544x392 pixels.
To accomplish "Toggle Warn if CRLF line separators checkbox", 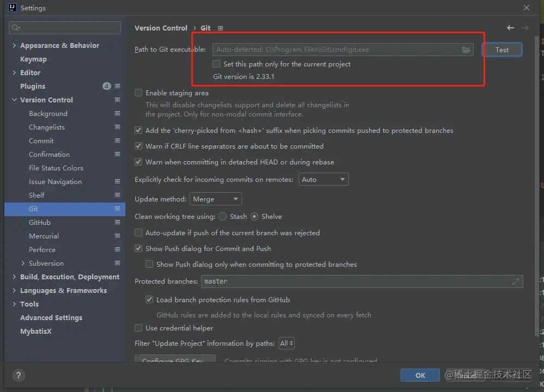I will (x=138, y=146).
